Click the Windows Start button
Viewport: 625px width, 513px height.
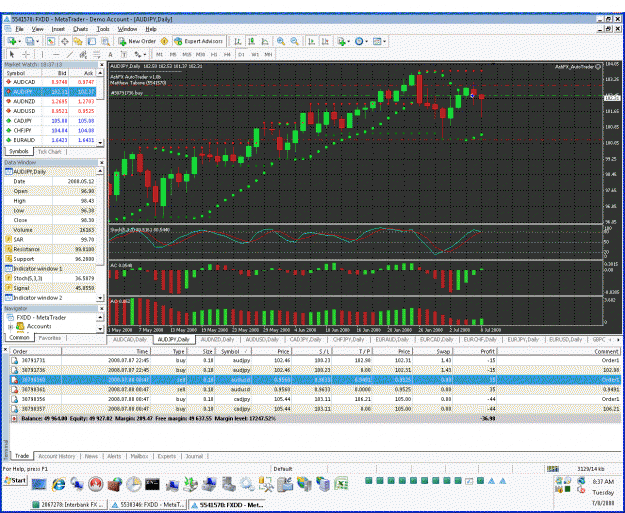click(x=15, y=481)
